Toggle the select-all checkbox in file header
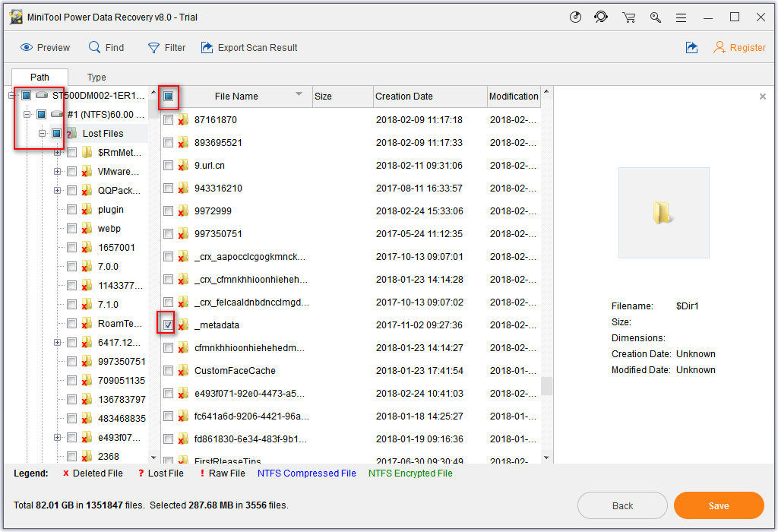 point(168,96)
